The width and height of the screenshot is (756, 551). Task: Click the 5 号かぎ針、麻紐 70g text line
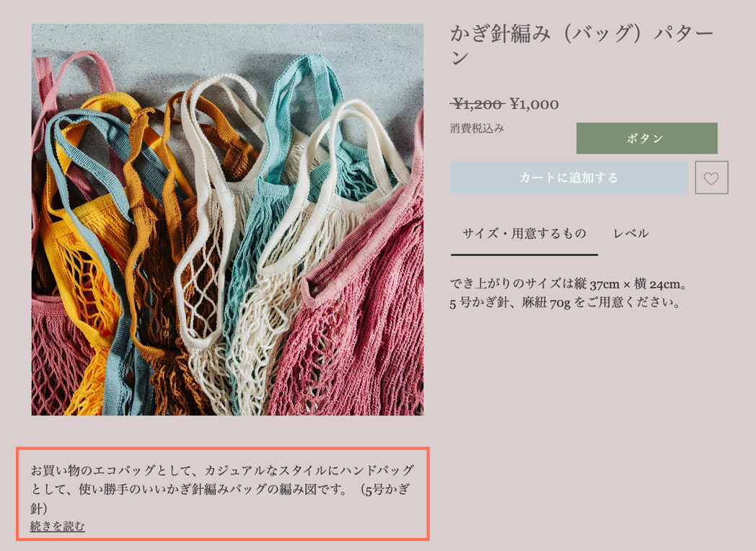click(x=566, y=303)
